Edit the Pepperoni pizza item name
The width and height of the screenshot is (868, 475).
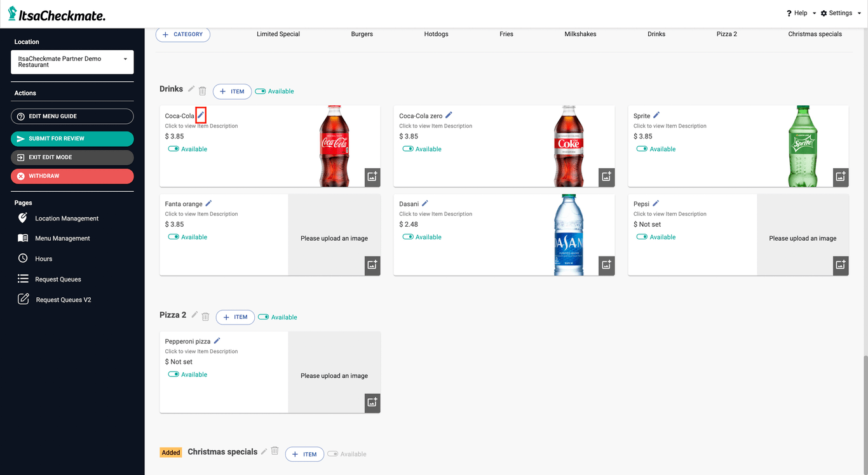tap(217, 340)
